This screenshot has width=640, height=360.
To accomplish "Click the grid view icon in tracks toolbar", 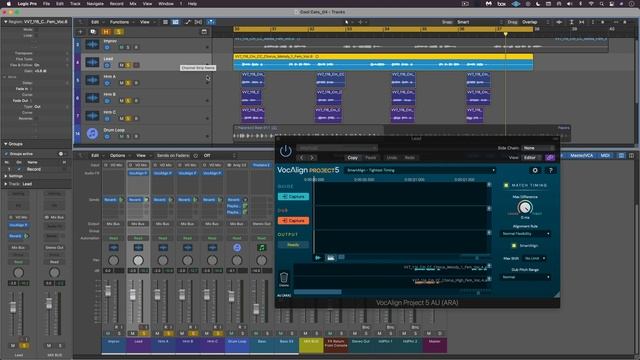I will (176, 22).
